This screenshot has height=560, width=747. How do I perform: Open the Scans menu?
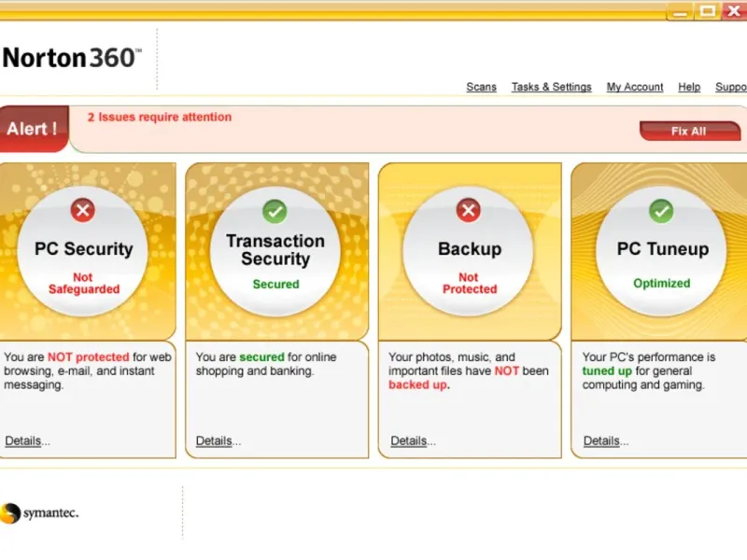click(481, 87)
